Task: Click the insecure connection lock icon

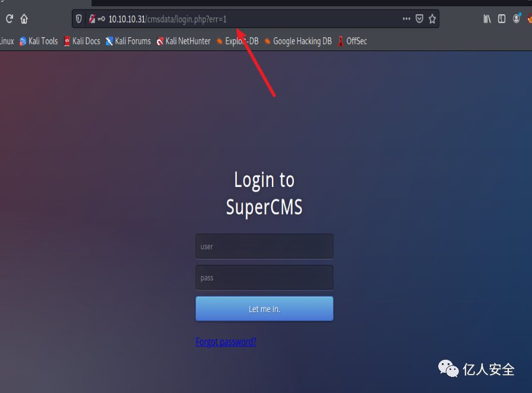Action: [92, 19]
